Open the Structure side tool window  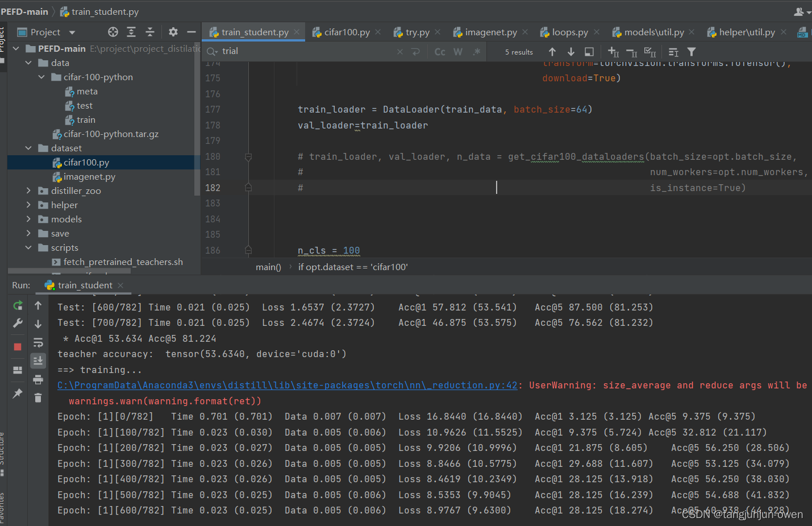(3, 449)
